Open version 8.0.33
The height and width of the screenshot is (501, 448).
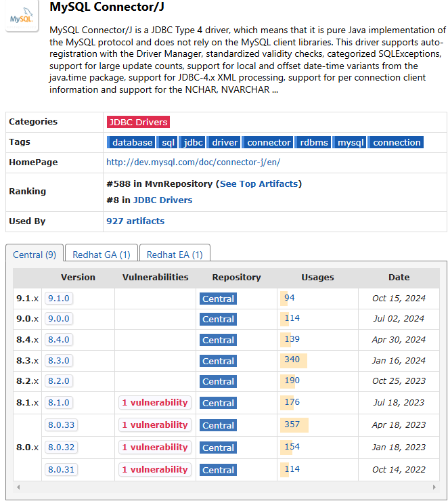coord(62,425)
